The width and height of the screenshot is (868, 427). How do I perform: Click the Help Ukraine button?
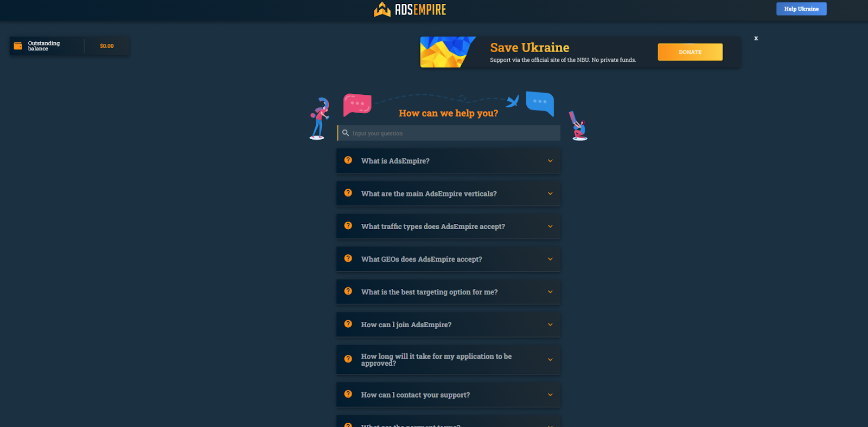(x=801, y=9)
